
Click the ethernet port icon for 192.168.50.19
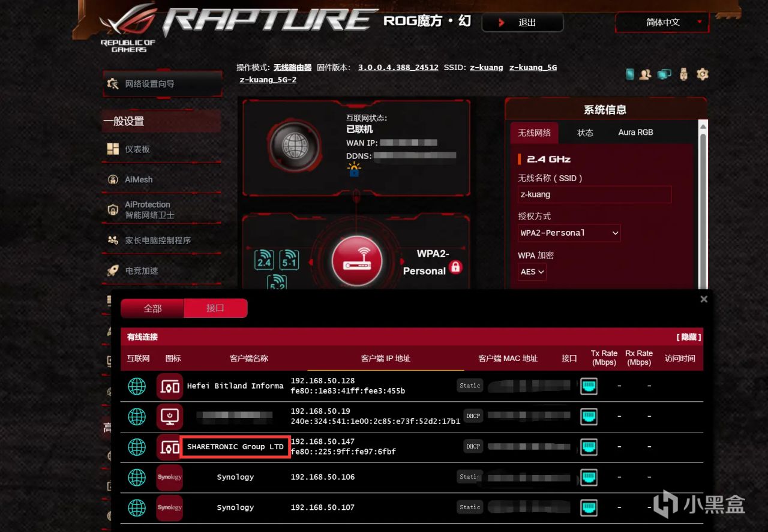tap(589, 416)
